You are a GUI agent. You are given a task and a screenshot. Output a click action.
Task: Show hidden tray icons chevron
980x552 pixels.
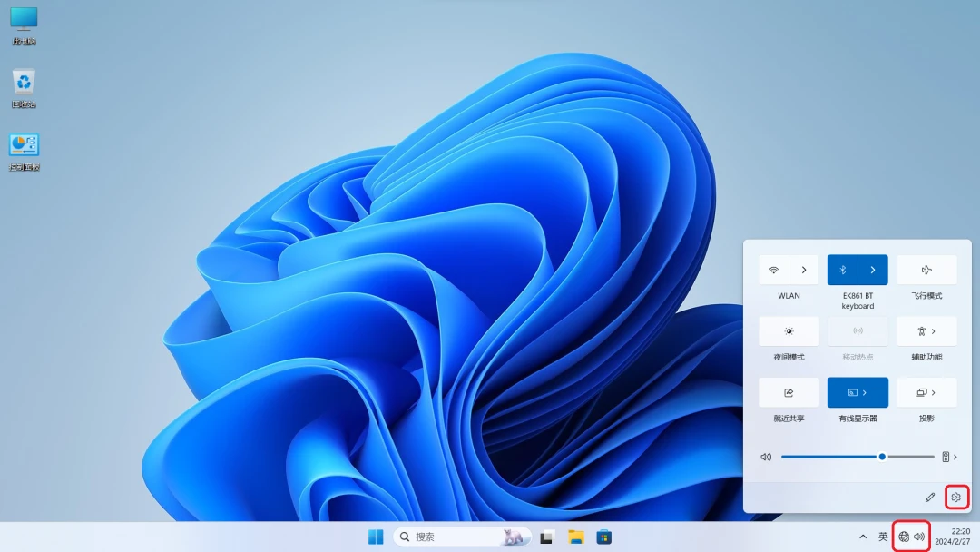tap(863, 537)
